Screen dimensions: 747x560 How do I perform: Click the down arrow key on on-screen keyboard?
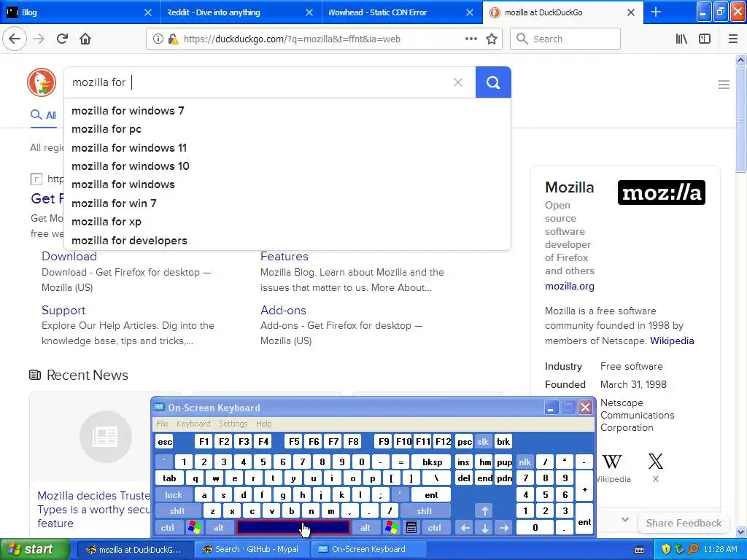484,528
